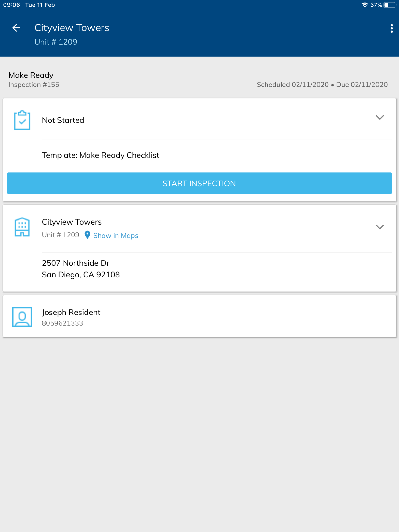Viewport: 399px width, 532px height.
Task: Tap the clipboard inspection status icon
Action: (22, 120)
